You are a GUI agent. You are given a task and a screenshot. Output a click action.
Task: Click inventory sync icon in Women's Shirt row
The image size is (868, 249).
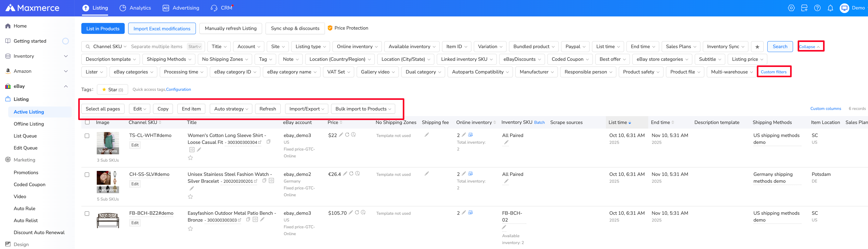click(x=470, y=135)
